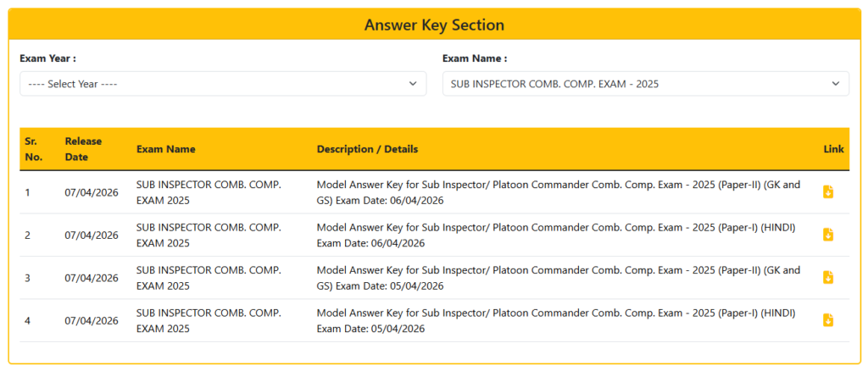Viewport: 868px width, 371px height.
Task: Click the Exam Year dropdown chevron arrow
Action: (x=413, y=84)
